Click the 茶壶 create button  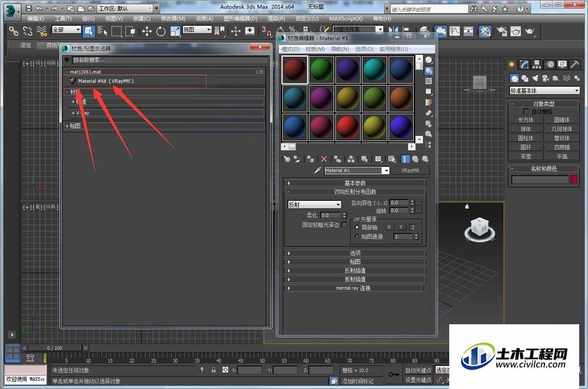pos(526,156)
